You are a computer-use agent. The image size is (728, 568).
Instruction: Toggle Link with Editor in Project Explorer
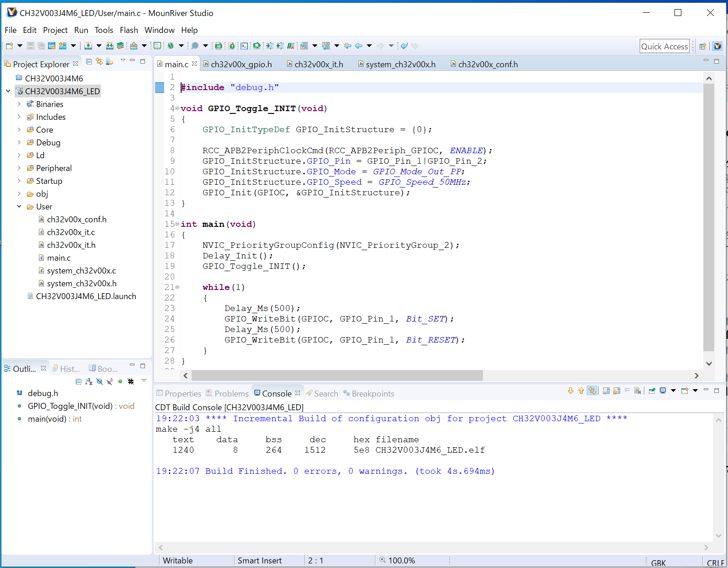[99, 62]
